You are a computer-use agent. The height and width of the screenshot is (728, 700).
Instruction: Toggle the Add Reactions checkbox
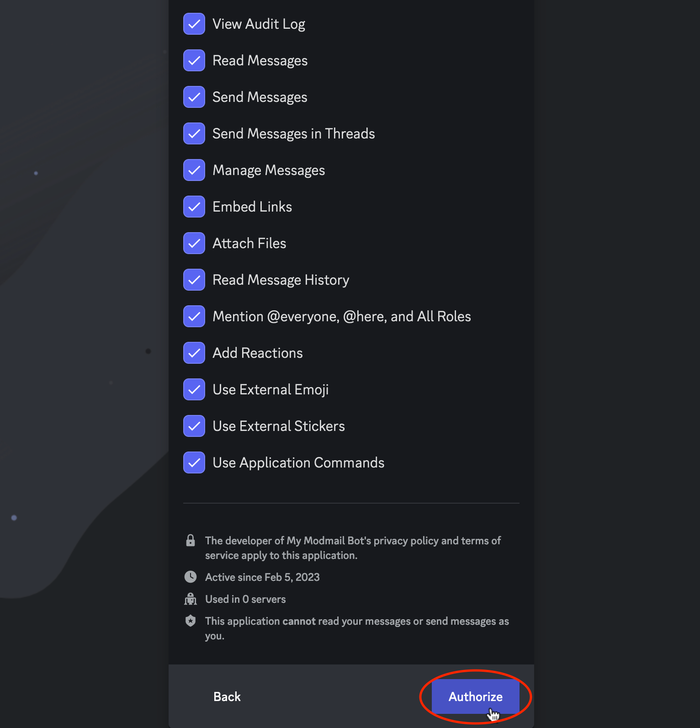click(194, 352)
